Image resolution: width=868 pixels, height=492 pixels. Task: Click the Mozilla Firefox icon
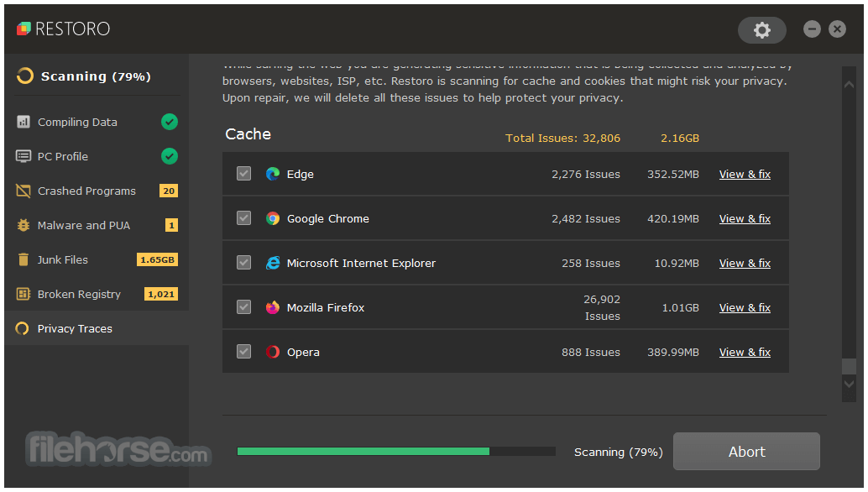(x=273, y=307)
